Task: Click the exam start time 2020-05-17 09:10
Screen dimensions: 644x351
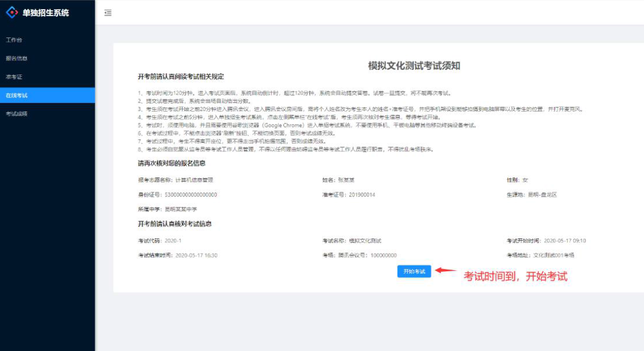Action: [564, 241]
